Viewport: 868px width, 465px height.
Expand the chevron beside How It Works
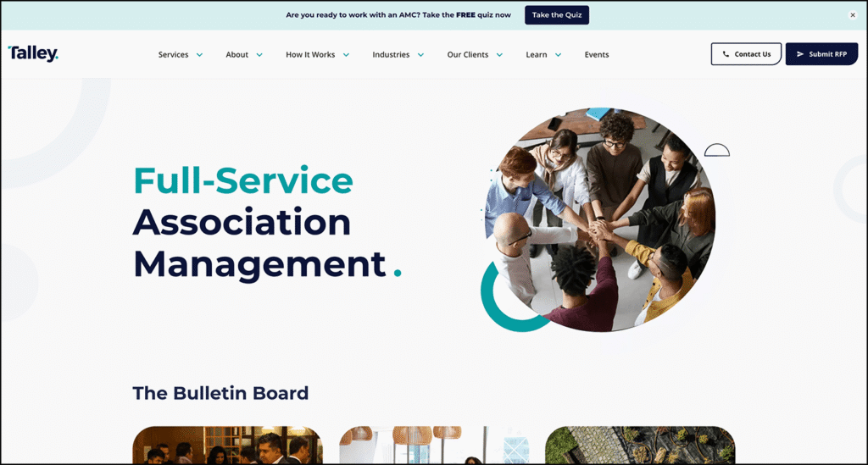tap(346, 55)
